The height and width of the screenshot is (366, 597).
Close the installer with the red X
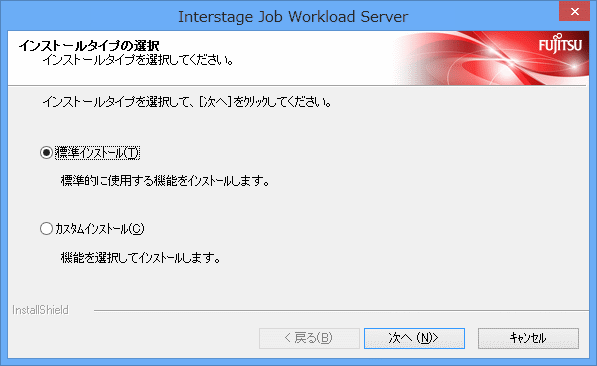point(575,11)
